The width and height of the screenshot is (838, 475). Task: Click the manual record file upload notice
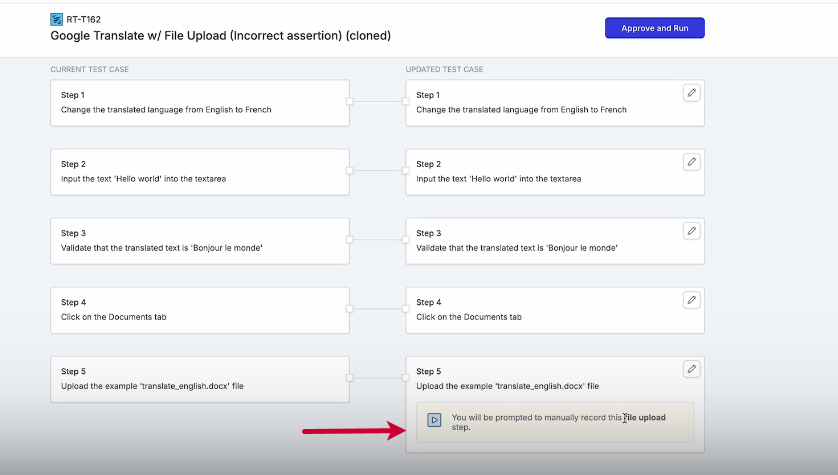click(x=555, y=422)
